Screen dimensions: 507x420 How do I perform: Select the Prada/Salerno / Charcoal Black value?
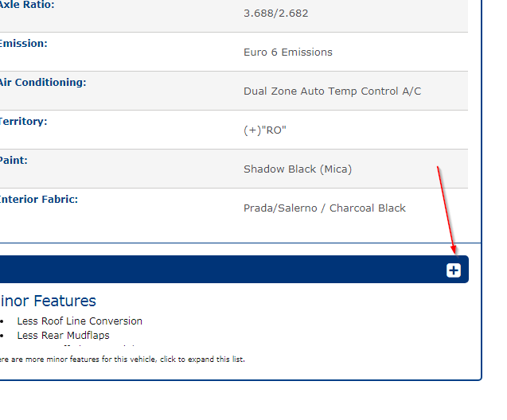click(325, 208)
